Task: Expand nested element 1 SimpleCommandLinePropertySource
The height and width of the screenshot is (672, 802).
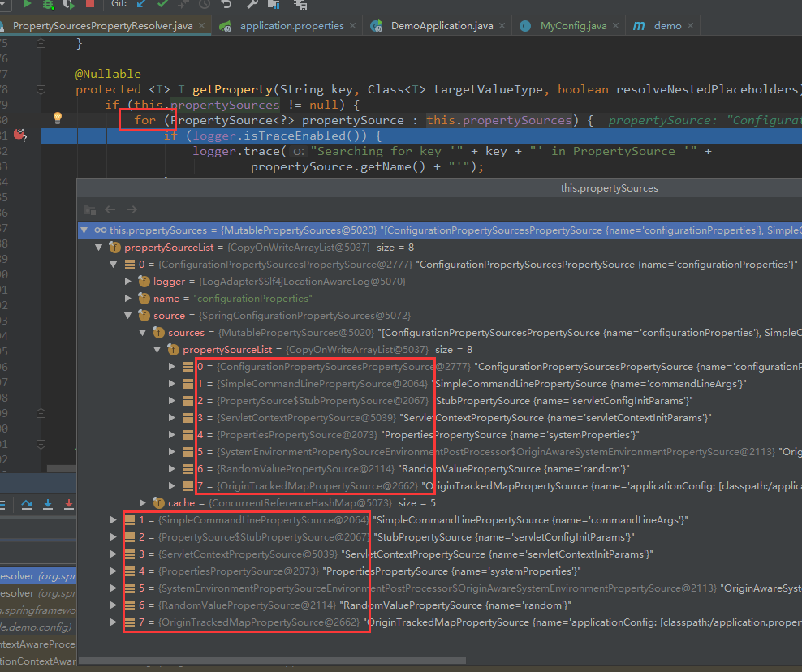Action: coord(172,384)
